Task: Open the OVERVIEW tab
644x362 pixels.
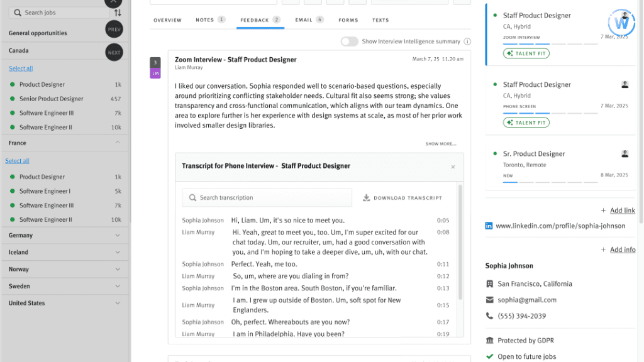Action: pos(167,20)
